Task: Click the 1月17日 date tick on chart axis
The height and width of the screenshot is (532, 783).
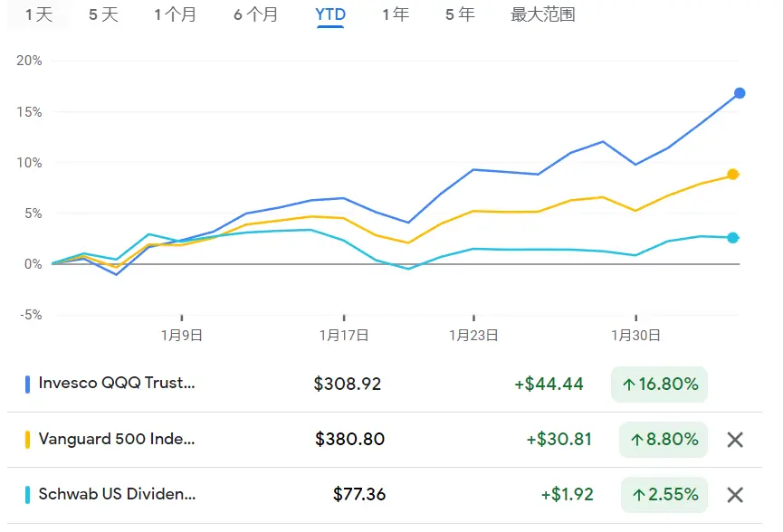Action: 344,335
